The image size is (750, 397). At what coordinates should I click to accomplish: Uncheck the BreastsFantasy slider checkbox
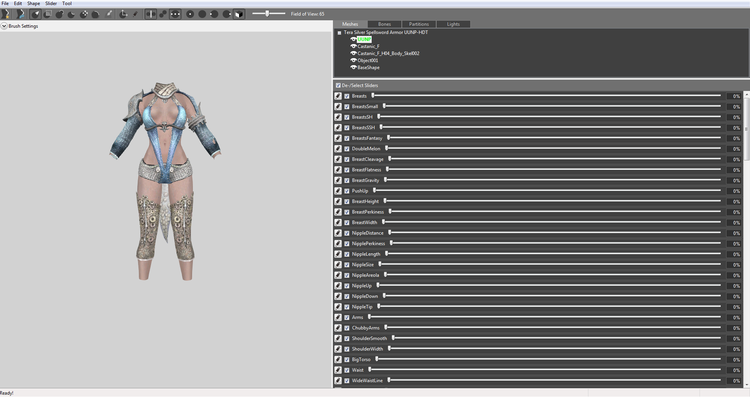347,138
